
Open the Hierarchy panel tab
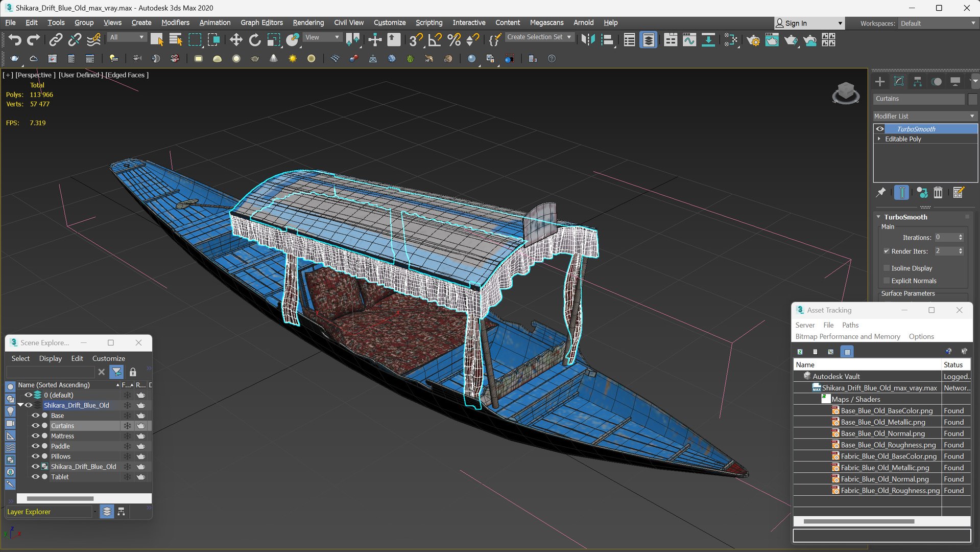(918, 81)
